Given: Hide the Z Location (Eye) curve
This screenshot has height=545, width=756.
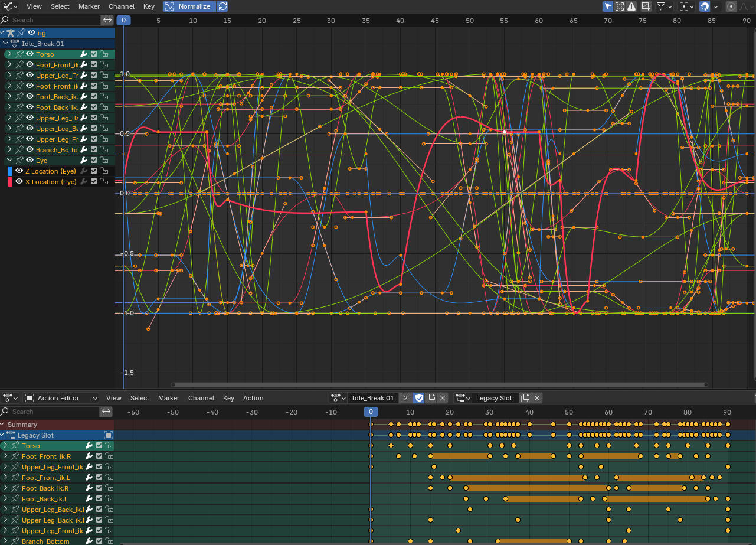Looking at the screenshot, I should (19, 171).
